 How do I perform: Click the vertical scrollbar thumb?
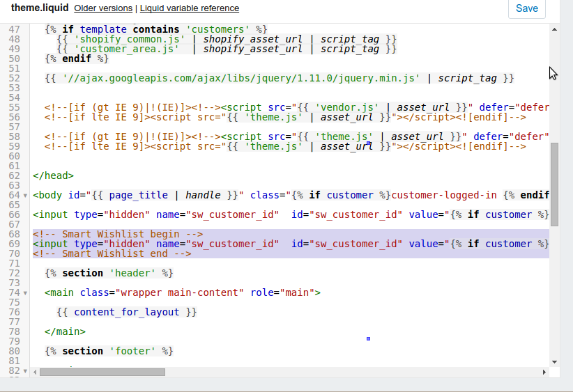pyautogui.click(x=554, y=185)
